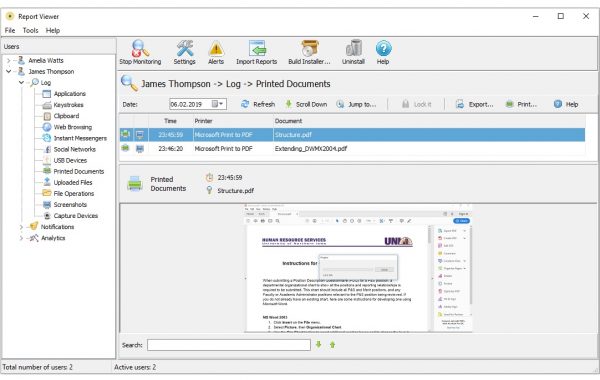600x380 pixels.
Task: Click 'Total number of users: 2' status text
Action: click(x=38, y=367)
